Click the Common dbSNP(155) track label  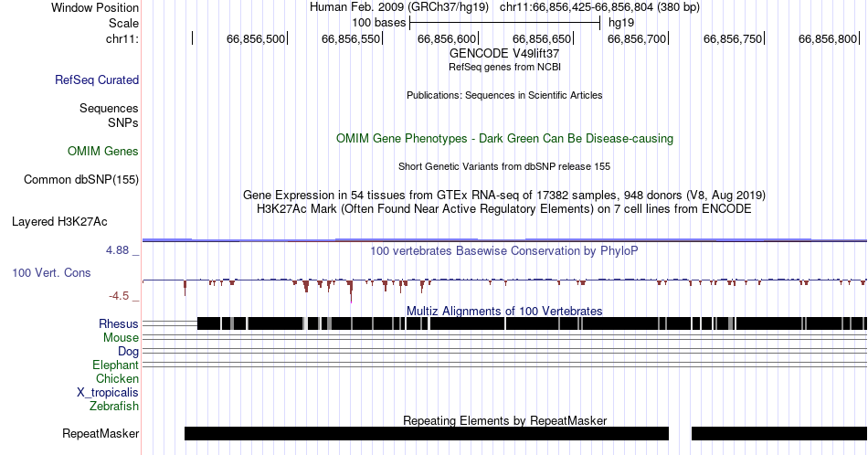81,179
